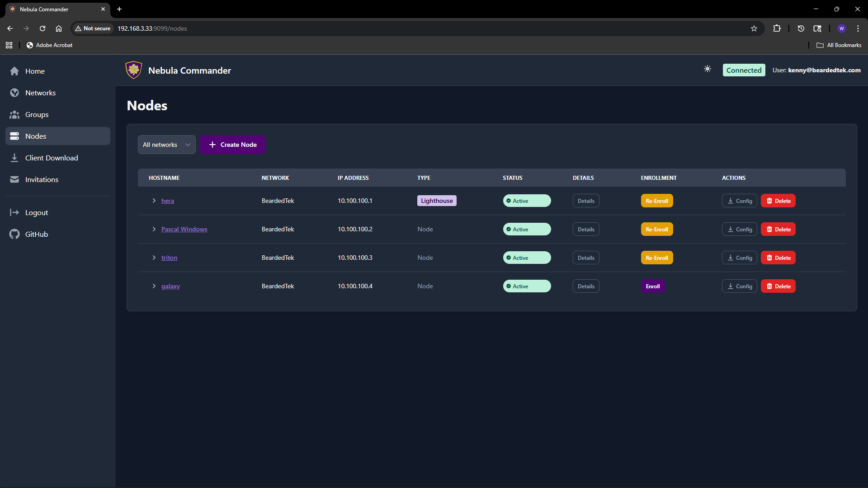Bookmark this page with the star

point(754,28)
